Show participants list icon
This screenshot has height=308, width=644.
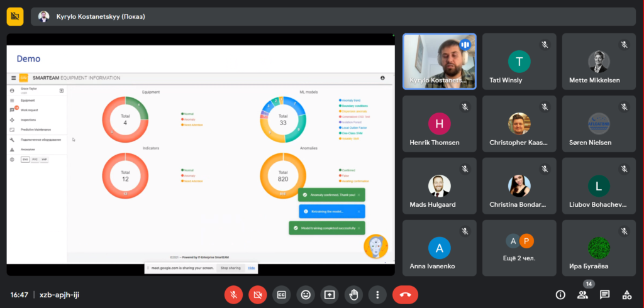pyautogui.click(x=582, y=294)
